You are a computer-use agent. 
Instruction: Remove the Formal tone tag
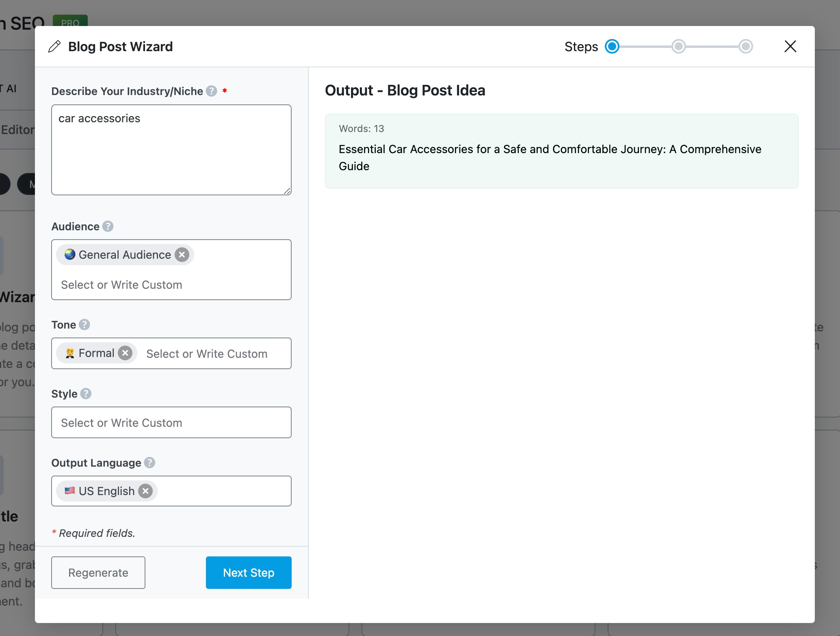(x=125, y=353)
